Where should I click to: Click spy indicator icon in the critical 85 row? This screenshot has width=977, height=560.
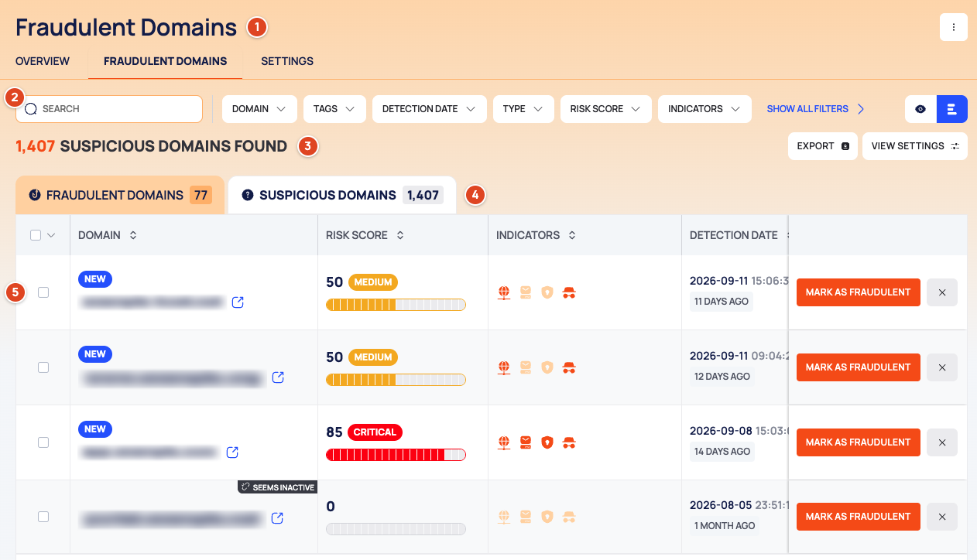click(569, 442)
